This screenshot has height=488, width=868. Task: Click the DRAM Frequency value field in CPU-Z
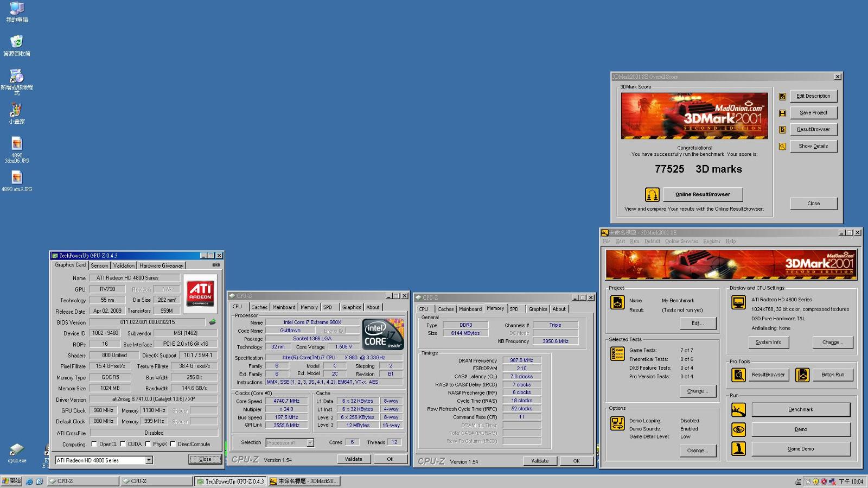[521, 360]
